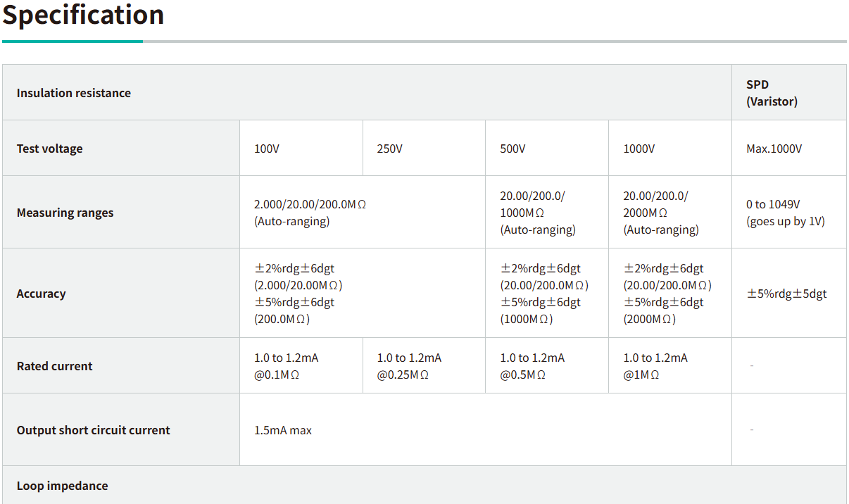The height and width of the screenshot is (504, 849).
Task: Select the Measuring ranges row label
Action: [65, 213]
